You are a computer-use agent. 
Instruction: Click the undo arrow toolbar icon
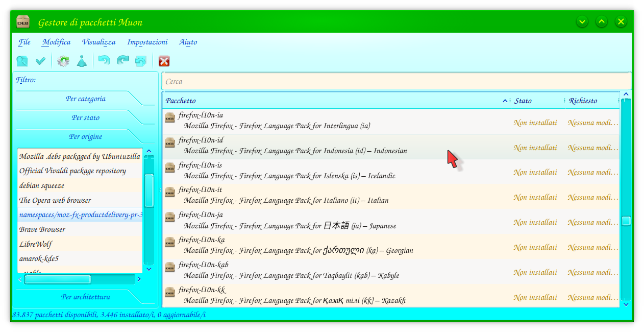pos(104,61)
